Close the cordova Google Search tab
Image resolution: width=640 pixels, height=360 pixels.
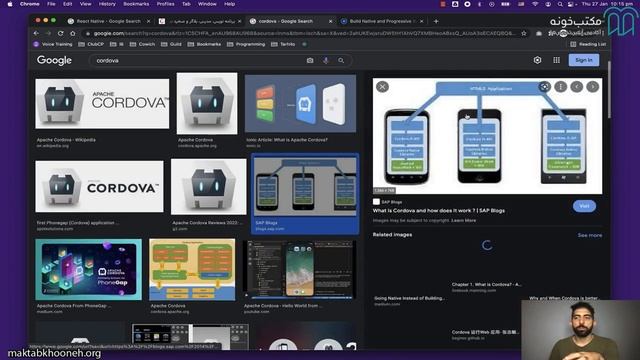point(330,21)
